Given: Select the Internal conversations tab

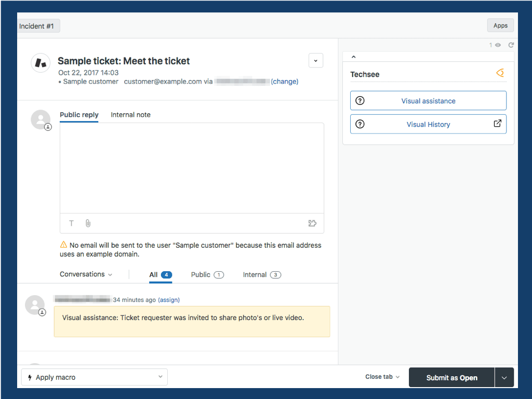Looking at the screenshot, I should (x=262, y=274).
